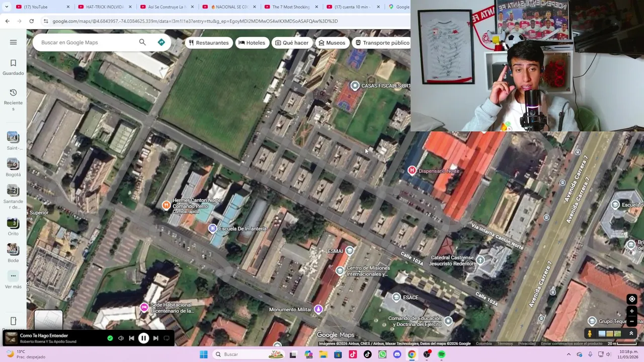Filter by Museos chip
644x362 pixels.
(x=332, y=43)
